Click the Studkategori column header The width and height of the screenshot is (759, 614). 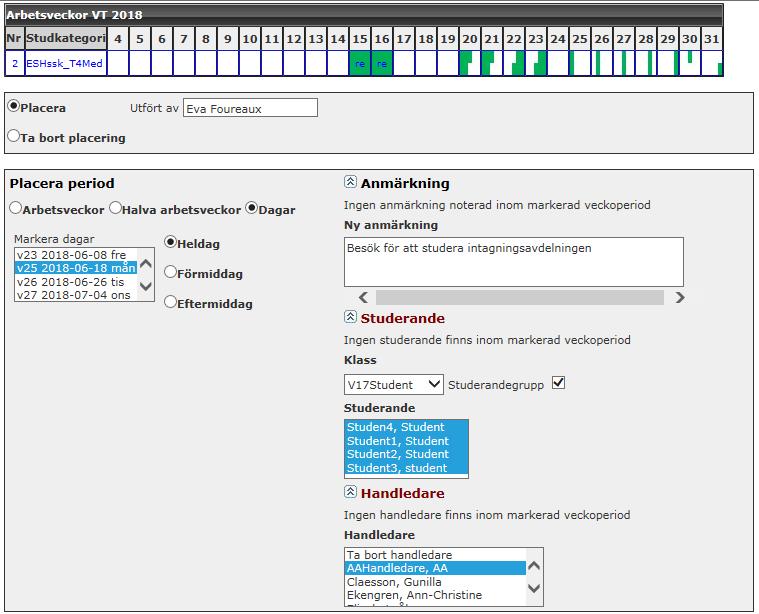tap(66, 38)
